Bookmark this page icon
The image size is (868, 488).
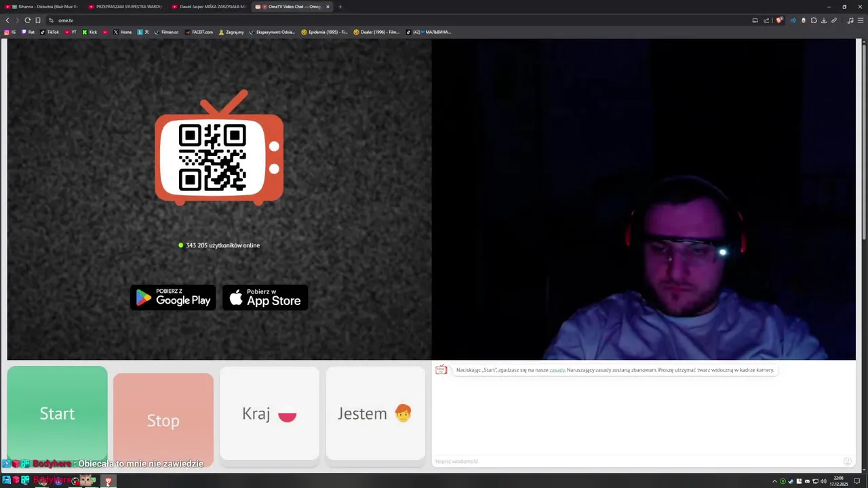point(38,20)
